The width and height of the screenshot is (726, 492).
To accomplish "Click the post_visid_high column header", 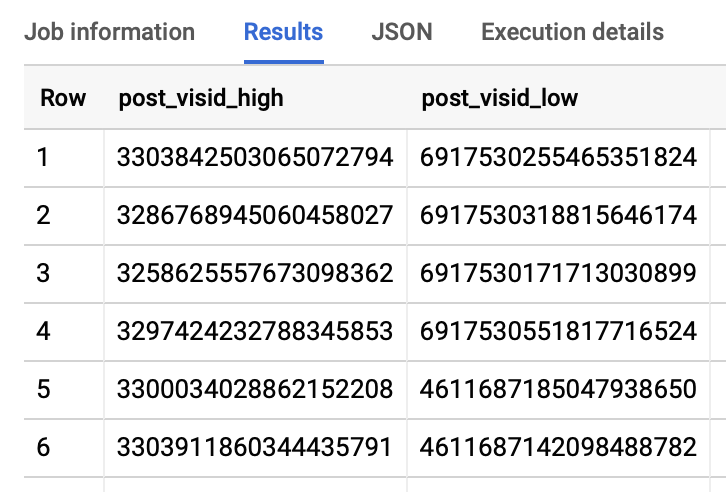I will click(201, 98).
